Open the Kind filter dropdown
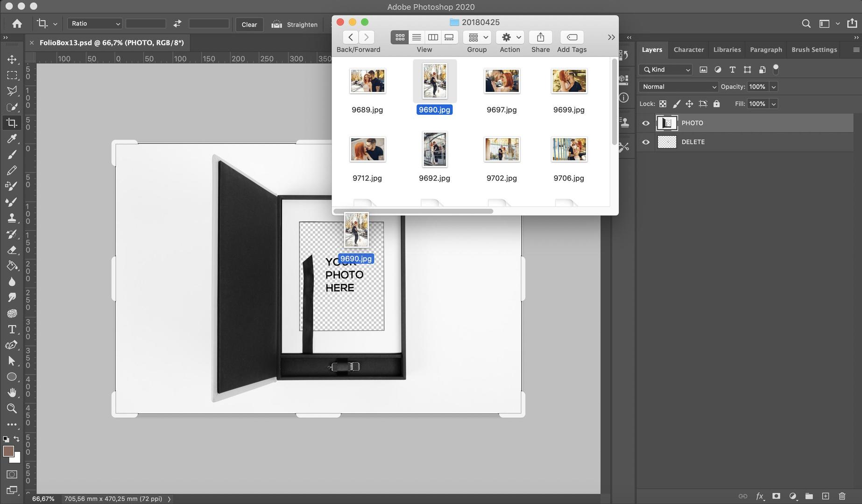 pos(687,70)
